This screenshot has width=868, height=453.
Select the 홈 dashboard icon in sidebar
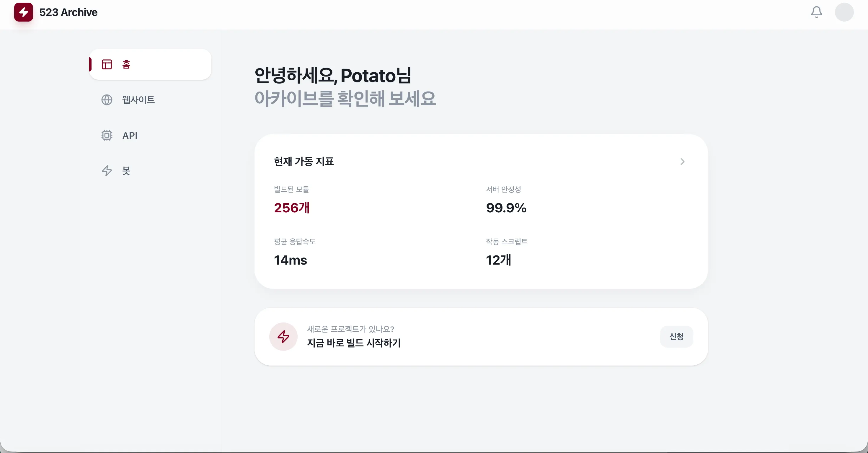(x=107, y=64)
